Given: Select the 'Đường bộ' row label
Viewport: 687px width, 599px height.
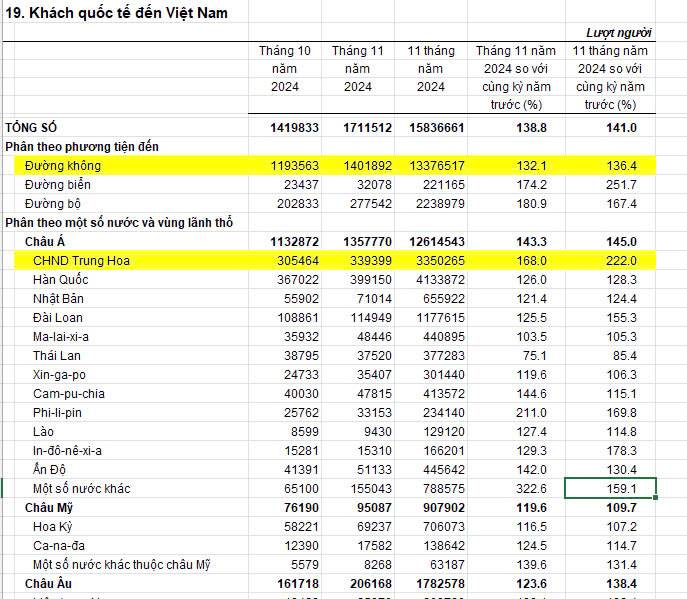Looking at the screenshot, I should click(53, 204).
